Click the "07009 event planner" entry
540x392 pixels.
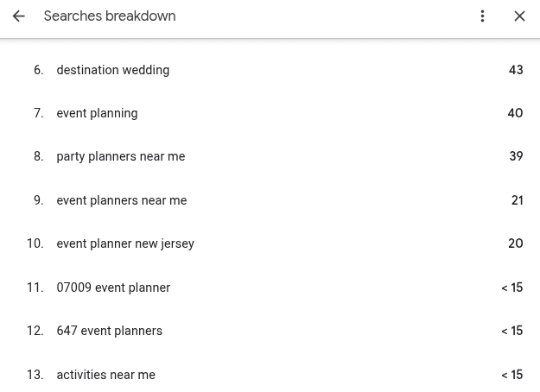[113, 288]
